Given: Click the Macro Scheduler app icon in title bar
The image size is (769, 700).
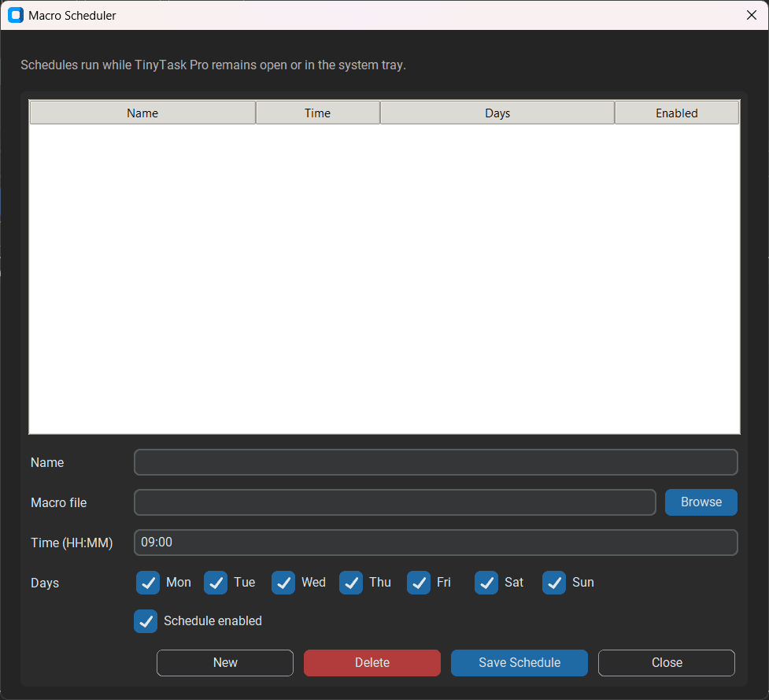Looking at the screenshot, I should (x=16, y=15).
